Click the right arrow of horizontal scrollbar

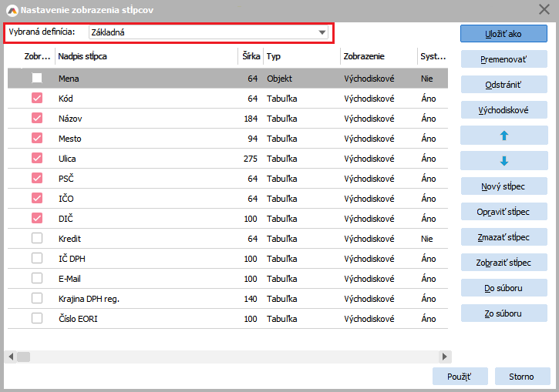444,357
